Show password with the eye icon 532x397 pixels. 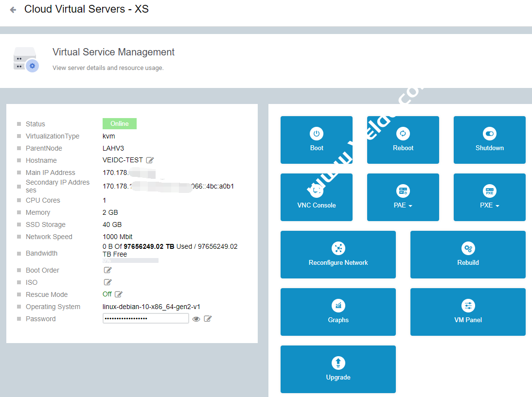[x=196, y=319]
